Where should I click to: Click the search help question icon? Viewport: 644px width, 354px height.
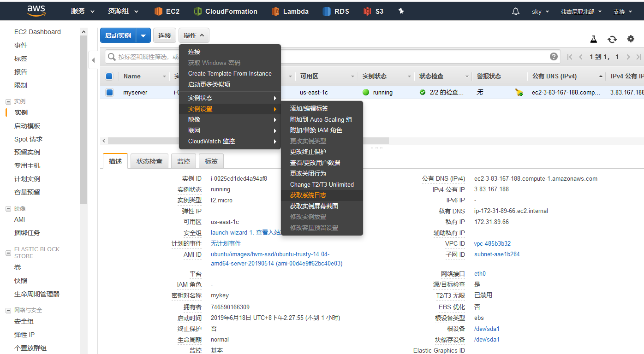[554, 56]
